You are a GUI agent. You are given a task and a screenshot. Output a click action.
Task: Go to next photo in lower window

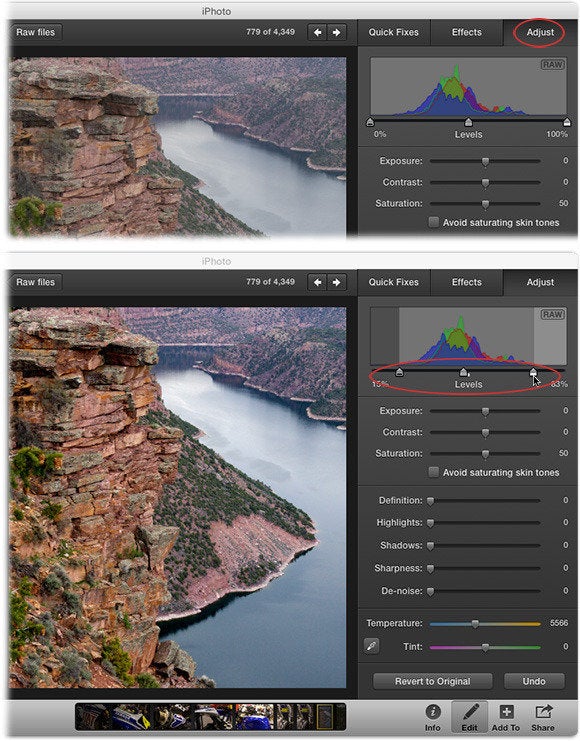click(x=337, y=282)
